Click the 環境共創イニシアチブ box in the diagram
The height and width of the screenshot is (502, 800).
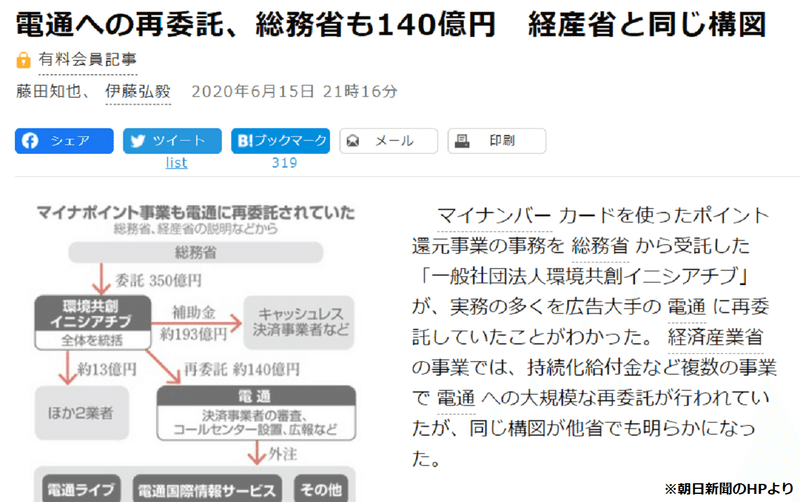92,323
